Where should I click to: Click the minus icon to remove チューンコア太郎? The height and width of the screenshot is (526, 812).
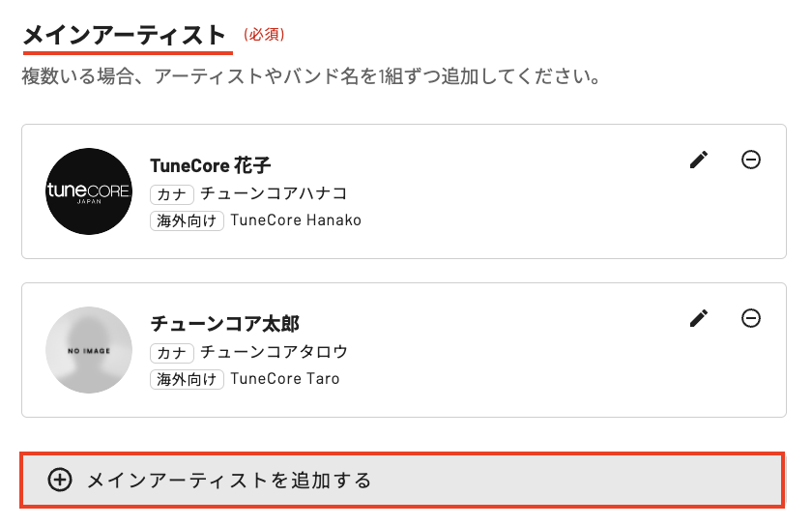pos(750,318)
